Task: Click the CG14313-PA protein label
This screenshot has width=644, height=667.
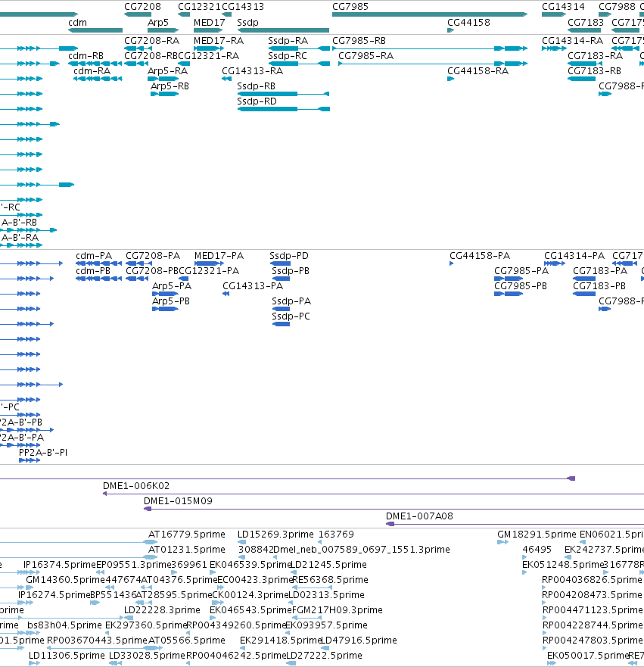Action: [x=253, y=286]
